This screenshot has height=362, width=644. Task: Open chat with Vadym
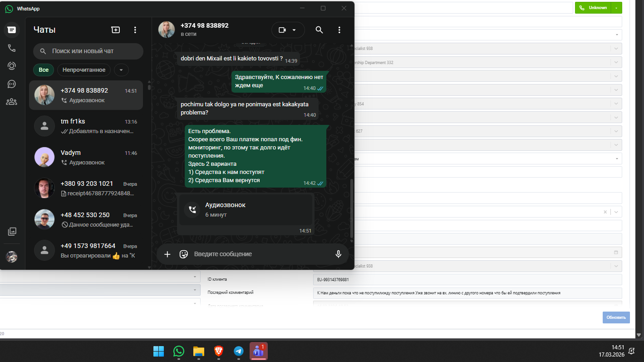[86, 157]
